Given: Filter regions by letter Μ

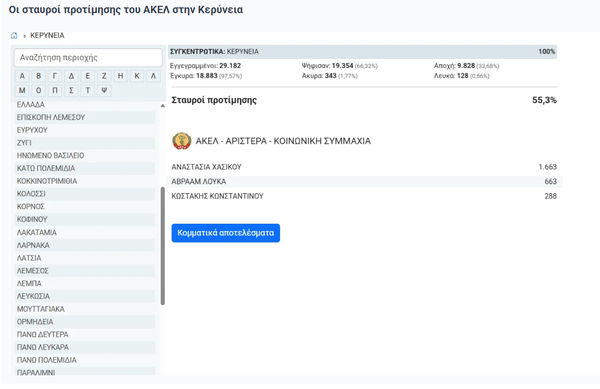Looking at the screenshot, I should pyautogui.click(x=22, y=91).
